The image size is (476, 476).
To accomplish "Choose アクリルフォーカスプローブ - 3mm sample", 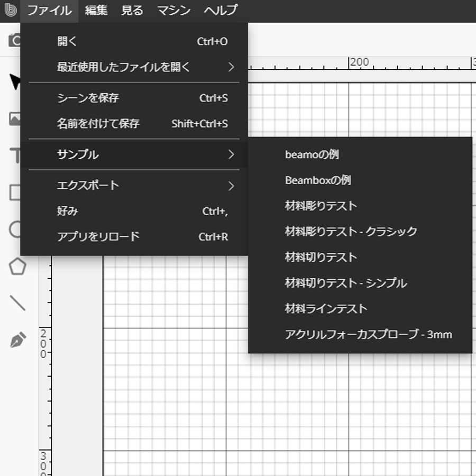I will tap(368, 334).
